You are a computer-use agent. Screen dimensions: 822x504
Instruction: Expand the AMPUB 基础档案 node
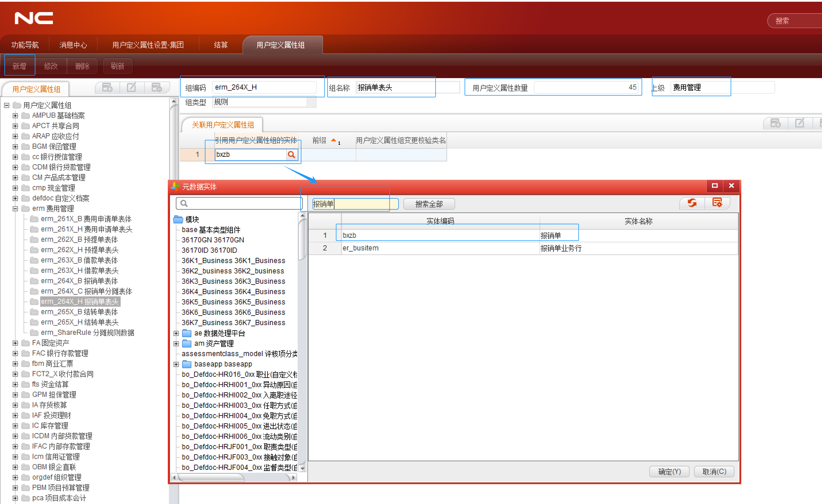15,115
